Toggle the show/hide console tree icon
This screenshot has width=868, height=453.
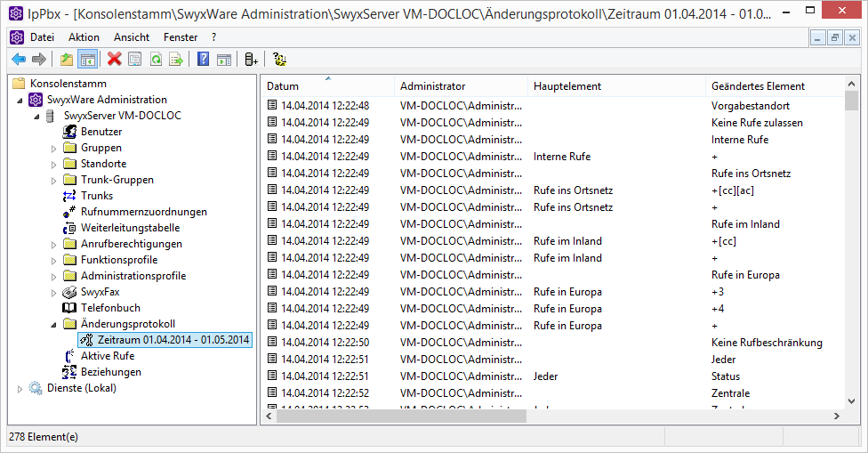tap(87, 60)
